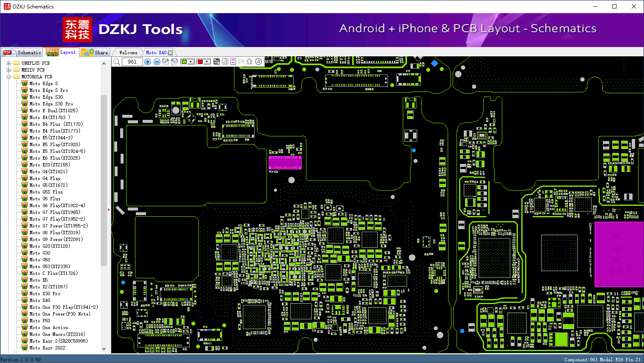Click the magenta highlighted connector on the PCB
Screen dimensions: 644x363
click(285, 163)
